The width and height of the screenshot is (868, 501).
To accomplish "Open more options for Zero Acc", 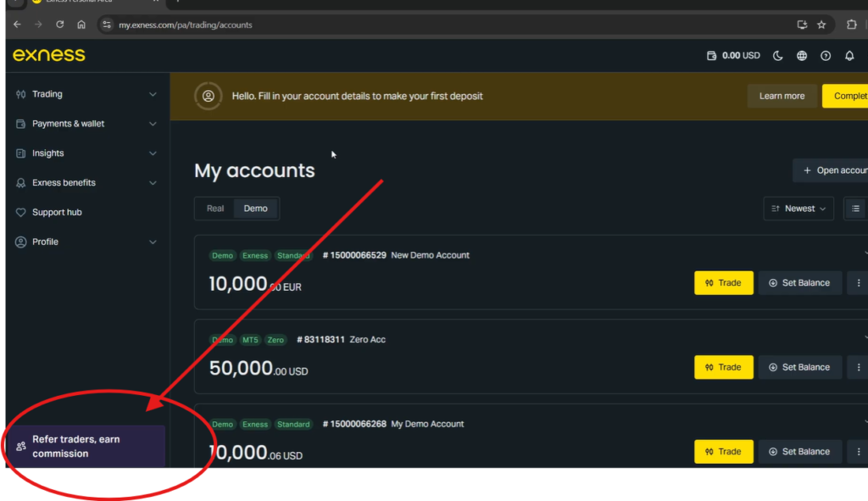I will 858,367.
